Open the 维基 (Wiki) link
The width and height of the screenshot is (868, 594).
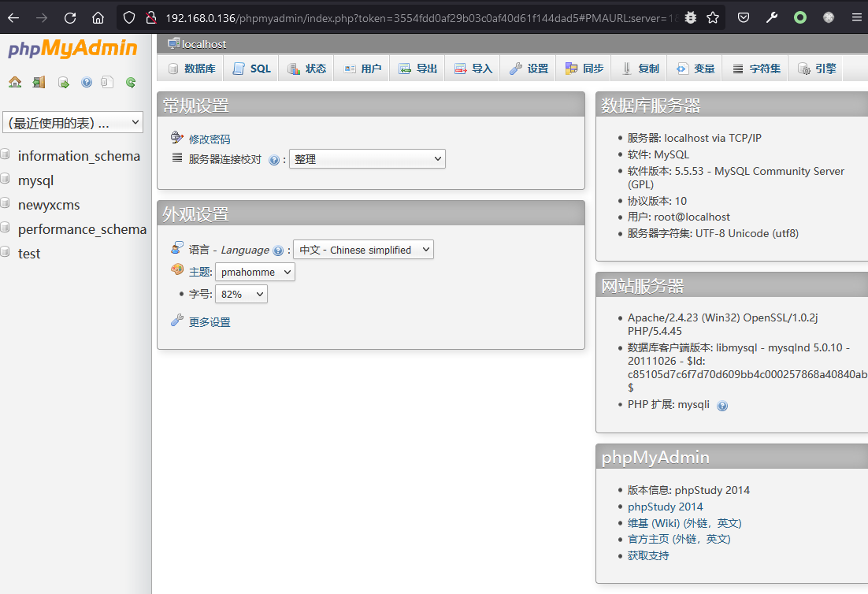pyautogui.click(x=684, y=523)
